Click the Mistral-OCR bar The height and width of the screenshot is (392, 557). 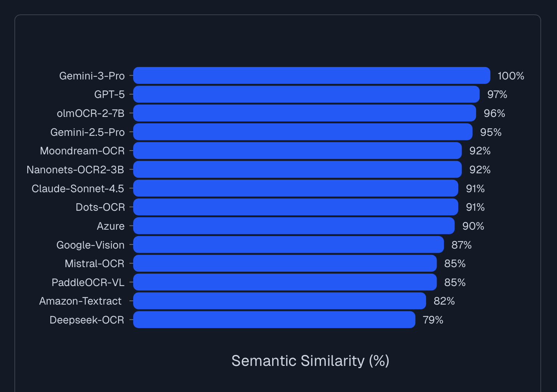pyautogui.click(x=285, y=263)
